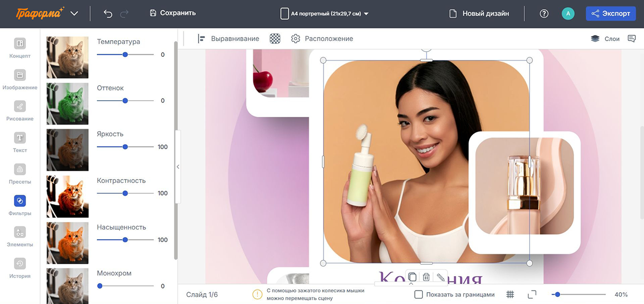Adjust the Яркость slider
The image size is (644, 304).
click(x=125, y=147)
